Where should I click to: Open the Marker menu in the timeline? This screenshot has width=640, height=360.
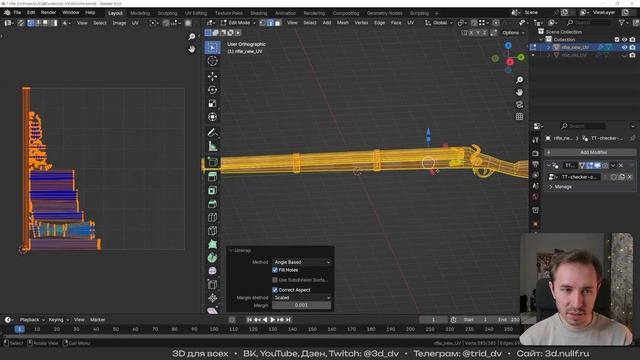tap(98, 320)
